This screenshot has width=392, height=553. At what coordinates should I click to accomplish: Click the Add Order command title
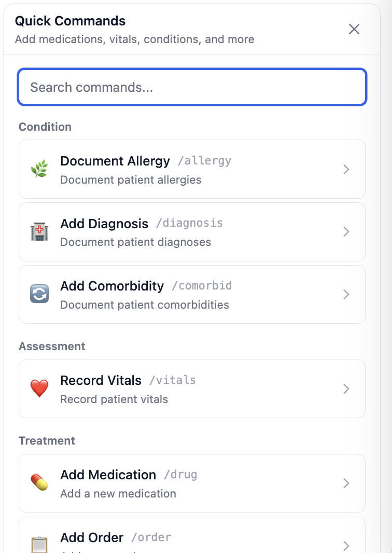click(92, 537)
